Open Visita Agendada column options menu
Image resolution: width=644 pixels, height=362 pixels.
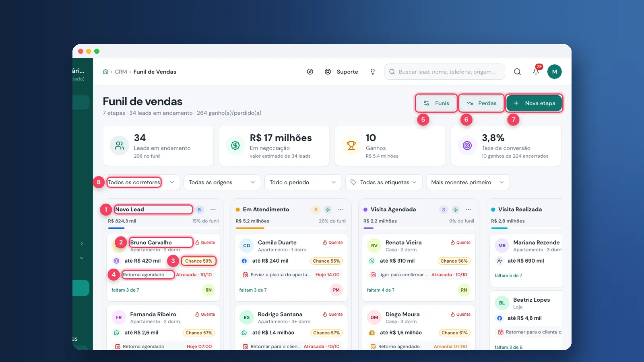469,210
